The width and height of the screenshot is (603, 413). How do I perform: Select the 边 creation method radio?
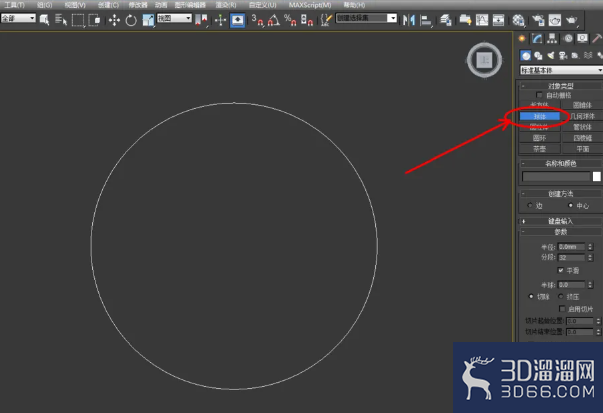tap(530, 206)
